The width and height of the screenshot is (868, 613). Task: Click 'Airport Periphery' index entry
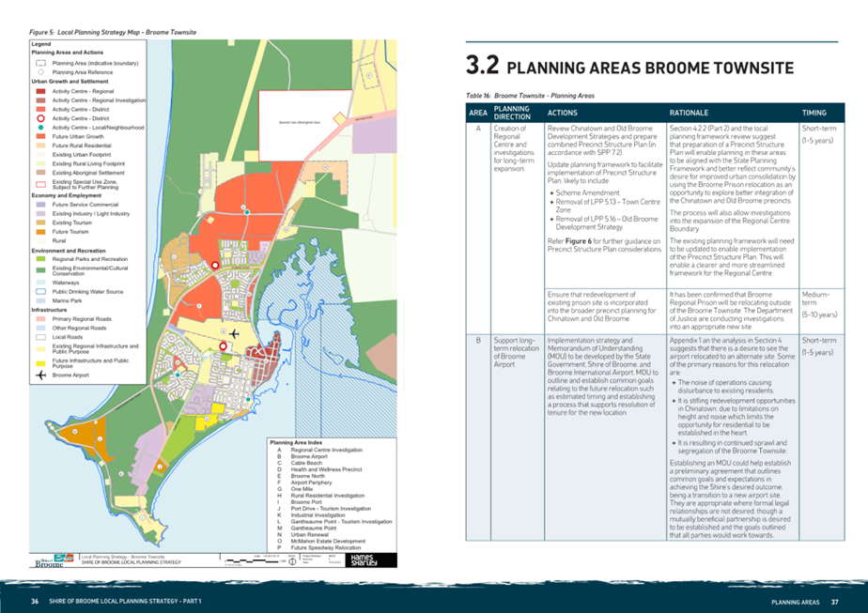click(311, 483)
